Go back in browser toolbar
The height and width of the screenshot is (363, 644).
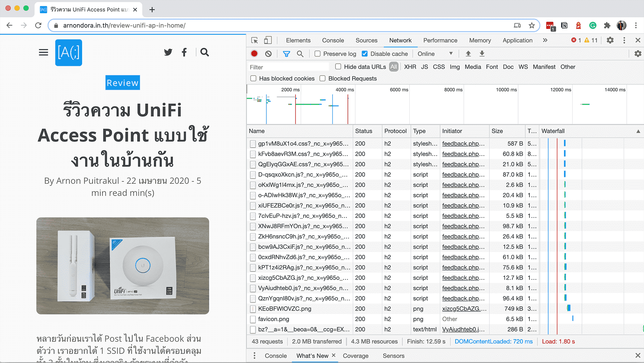(x=9, y=25)
